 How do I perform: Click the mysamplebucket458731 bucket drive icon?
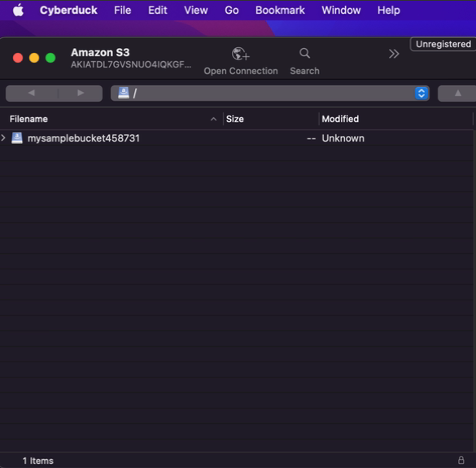pos(17,138)
